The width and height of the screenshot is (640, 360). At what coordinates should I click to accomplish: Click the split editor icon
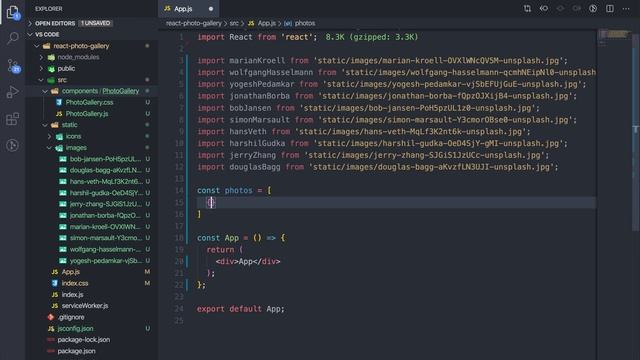click(x=610, y=9)
